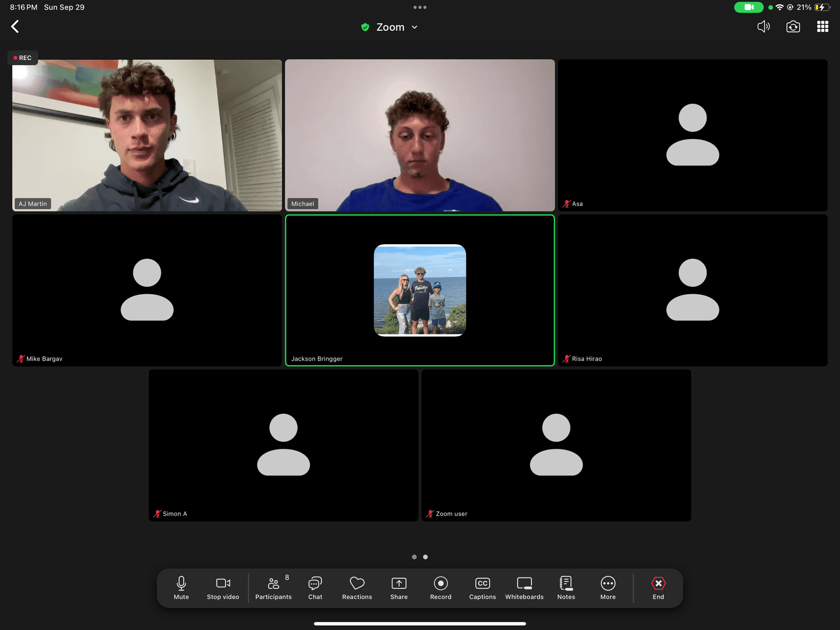The height and width of the screenshot is (630, 840).
Task: Open the Chat panel
Action: click(315, 588)
